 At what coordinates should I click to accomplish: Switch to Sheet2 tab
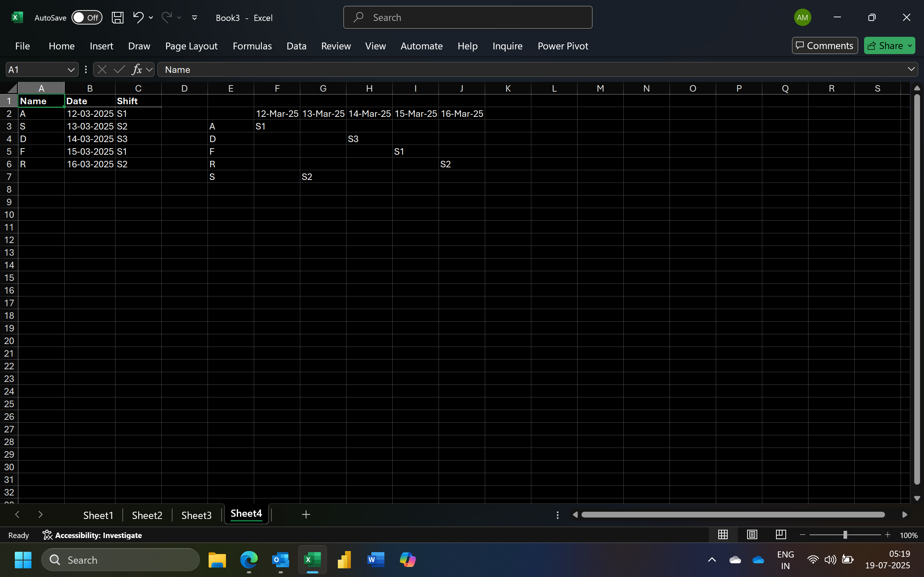(x=147, y=515)
